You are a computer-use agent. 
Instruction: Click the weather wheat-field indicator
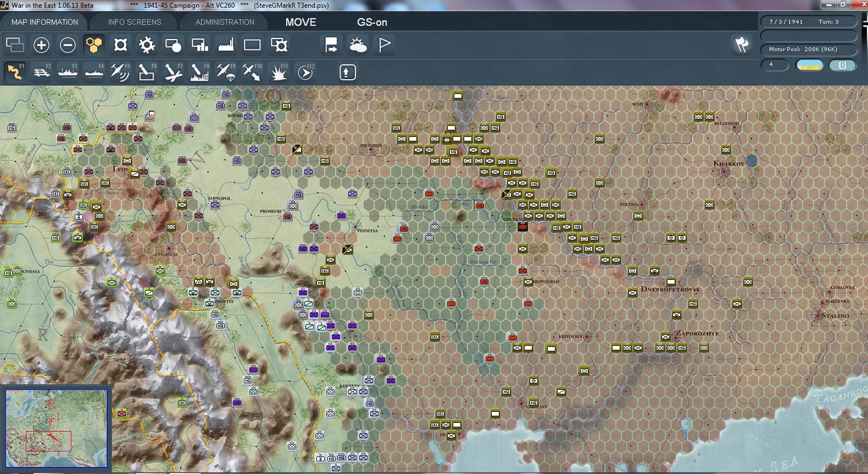point(810,65)
